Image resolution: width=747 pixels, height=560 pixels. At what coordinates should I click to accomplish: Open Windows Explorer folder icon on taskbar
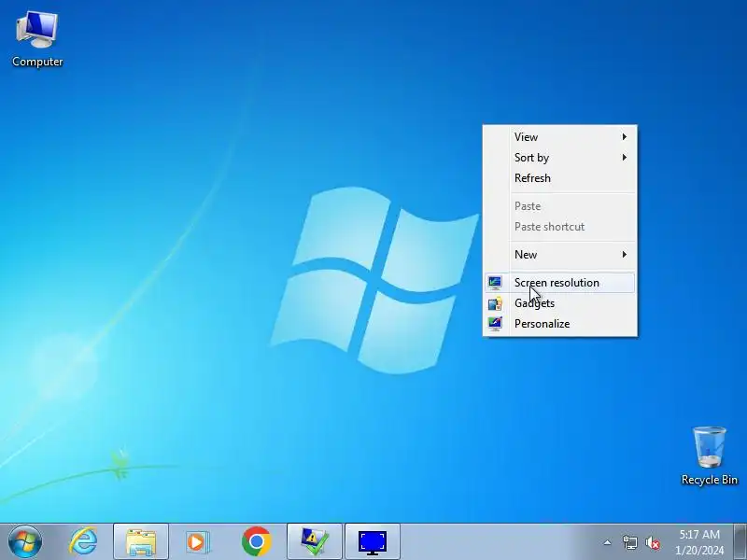(x=141, y=541)
